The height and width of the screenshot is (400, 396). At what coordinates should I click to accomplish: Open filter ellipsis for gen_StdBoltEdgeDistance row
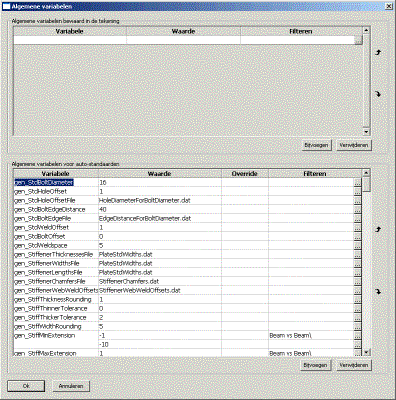[357, 209]
